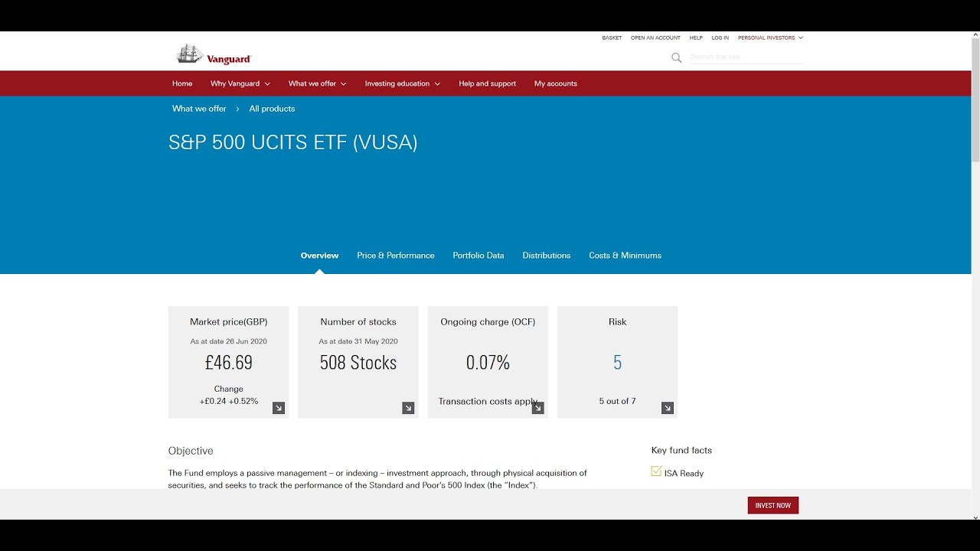
Task: Open Help and support menu item
Action: point(487,83)
